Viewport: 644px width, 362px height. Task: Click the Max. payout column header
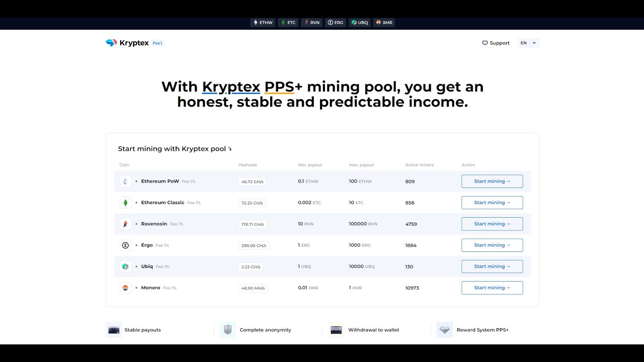pos(362,165)
